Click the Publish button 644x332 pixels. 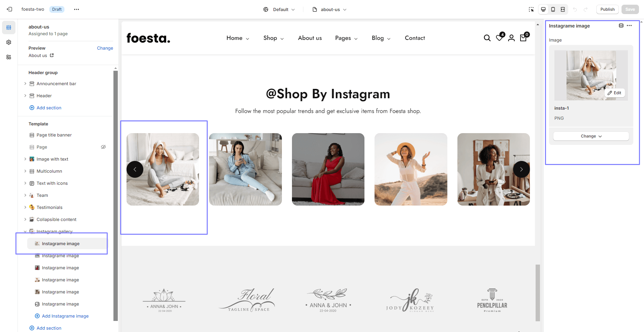coord(607,9)
